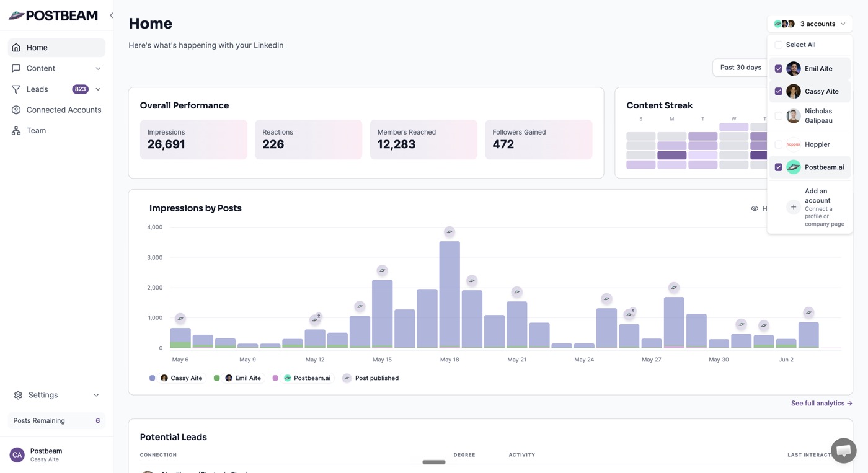Open the Leads menu item

56,89
